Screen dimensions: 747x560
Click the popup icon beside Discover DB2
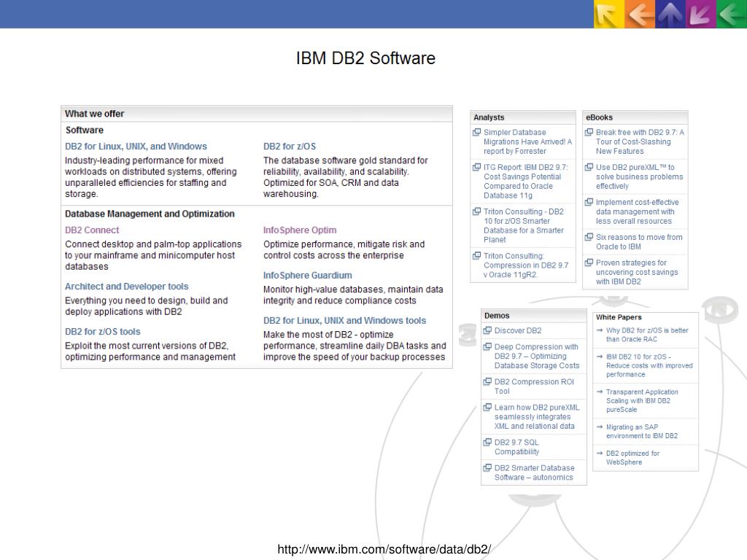pyautogui.click(x=487, y=330)
